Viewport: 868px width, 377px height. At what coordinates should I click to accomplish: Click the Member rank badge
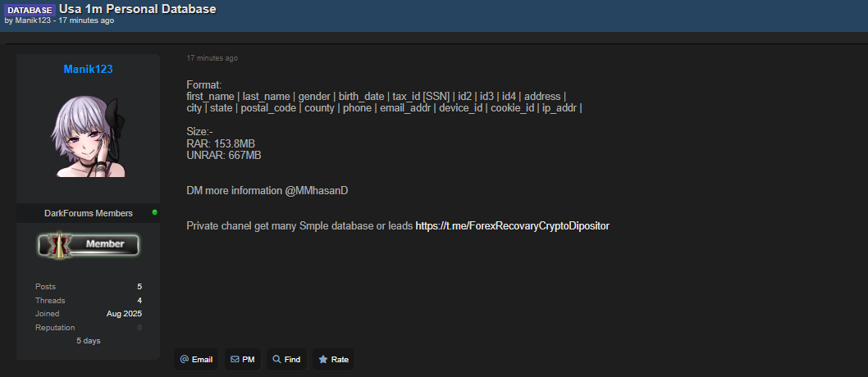click(89, 243)
